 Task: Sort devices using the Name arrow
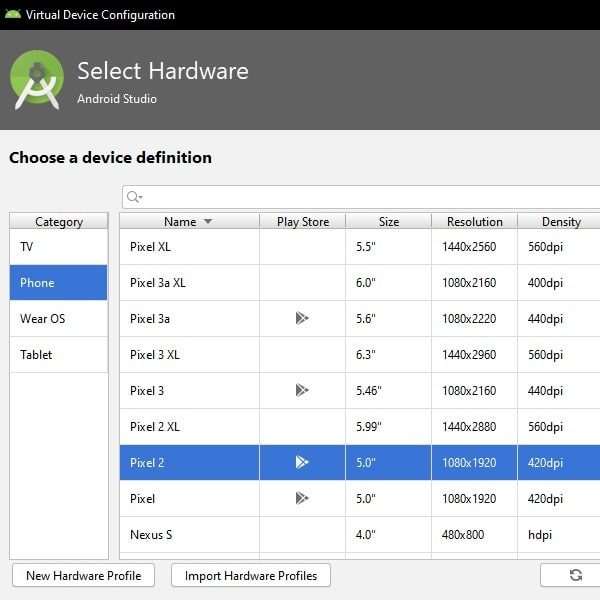pos(208,221)
